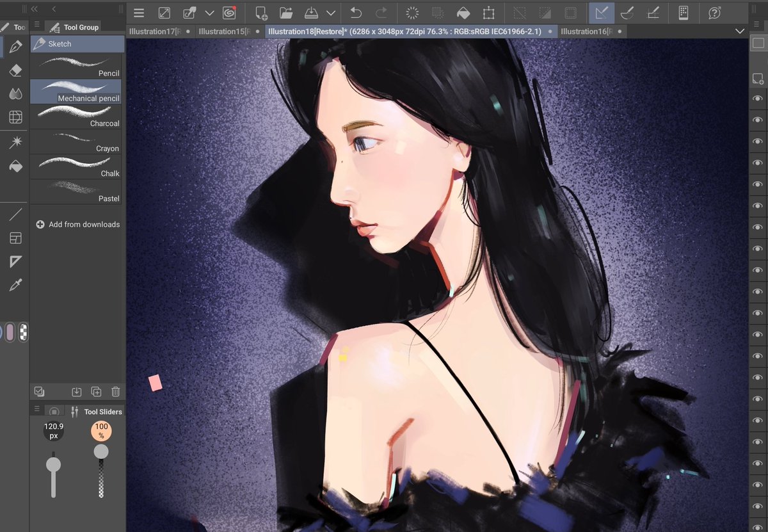Click the tab beside Tool Sliders
The width and height of the screenshot is (768, 532).
click(54, 412)
